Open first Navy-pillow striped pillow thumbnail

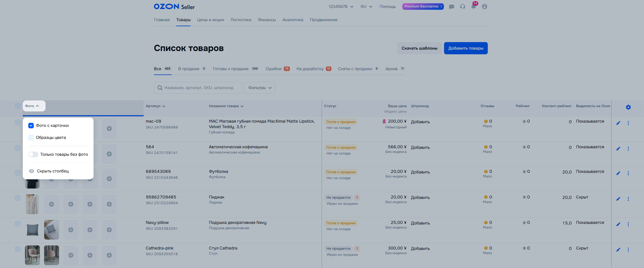32,230
